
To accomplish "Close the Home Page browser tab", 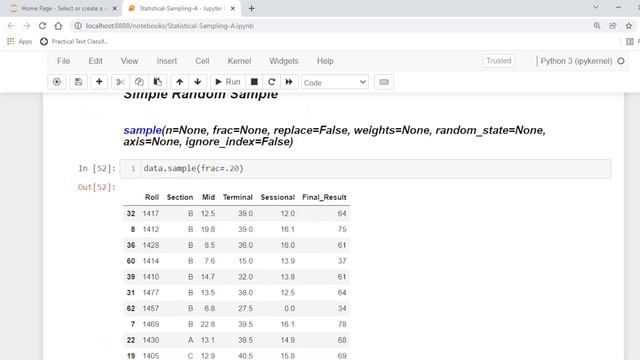I will coord(115,8).
